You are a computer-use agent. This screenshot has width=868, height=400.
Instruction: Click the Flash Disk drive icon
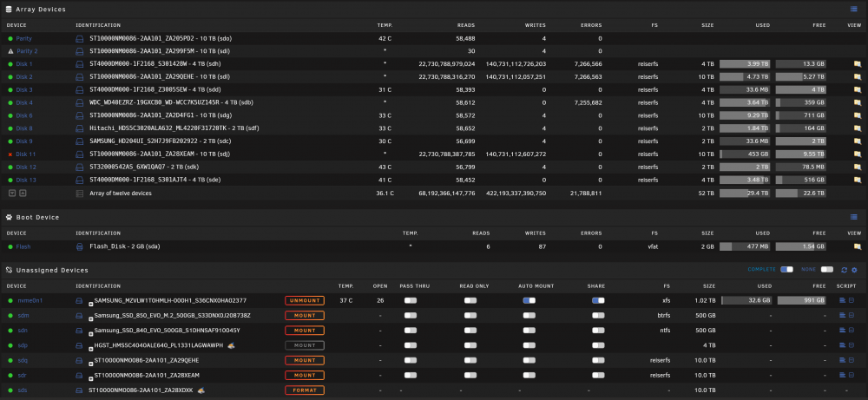(x=79, y=246)
